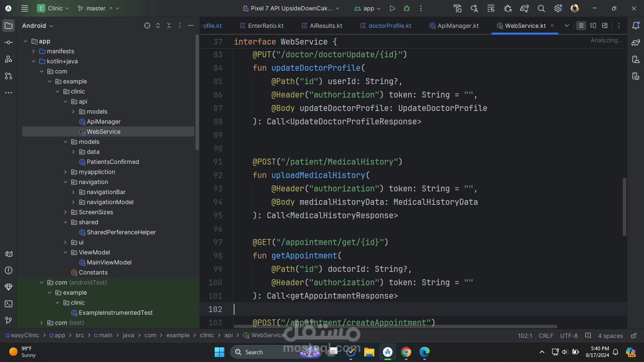Screen dimensions: 644x362
Task: Switch editor to Code-only view mode
Action: (x=581, y=26)
